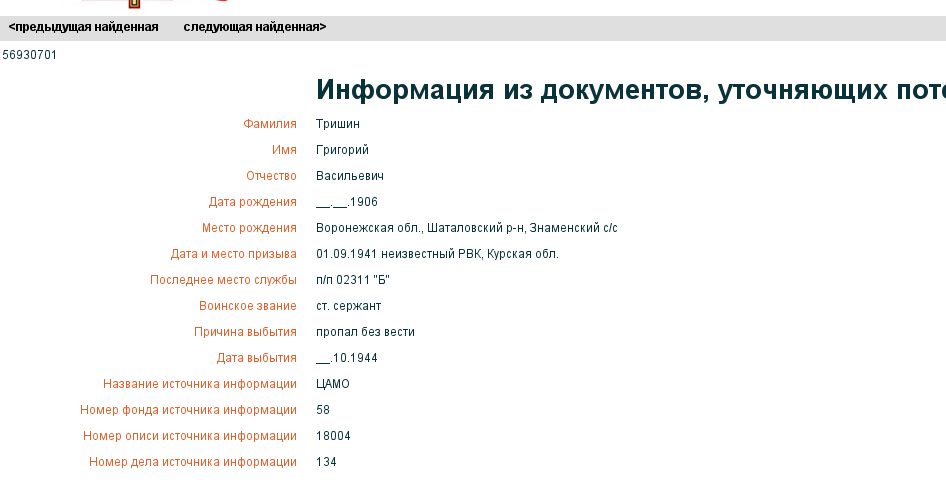Click the "Фамилия" field label

(x=270, y=124)
